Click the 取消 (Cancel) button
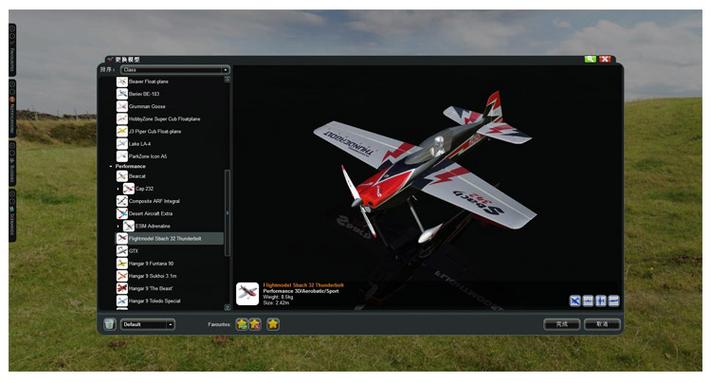The width and height of the screenshot is (711, 383). pos(602,325)
